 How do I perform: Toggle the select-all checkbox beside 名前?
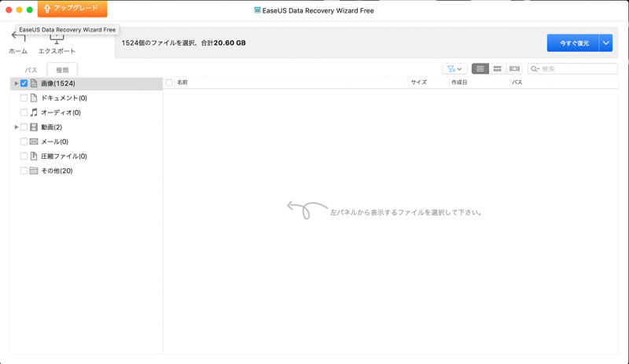point(169,83)
